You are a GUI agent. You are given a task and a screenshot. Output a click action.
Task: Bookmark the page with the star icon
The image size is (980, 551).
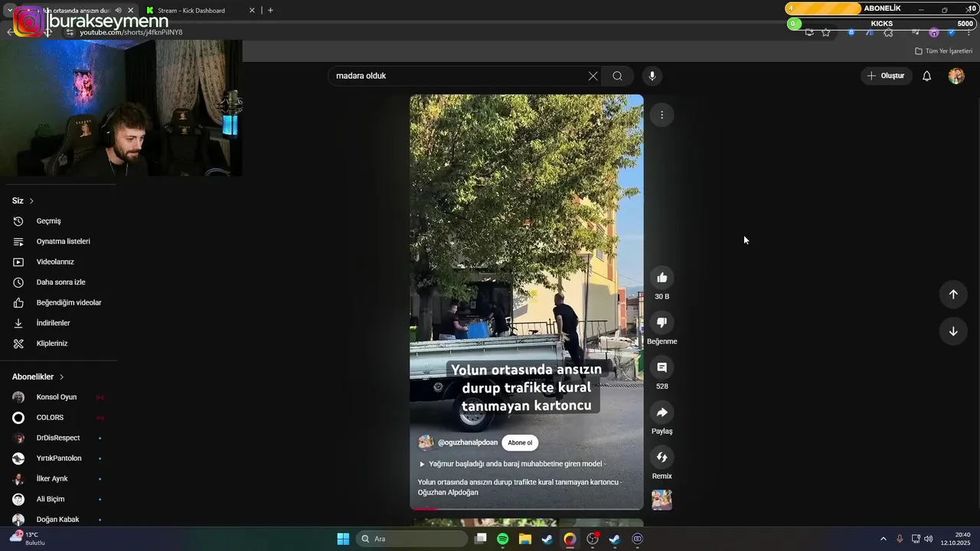pos(826,32)
